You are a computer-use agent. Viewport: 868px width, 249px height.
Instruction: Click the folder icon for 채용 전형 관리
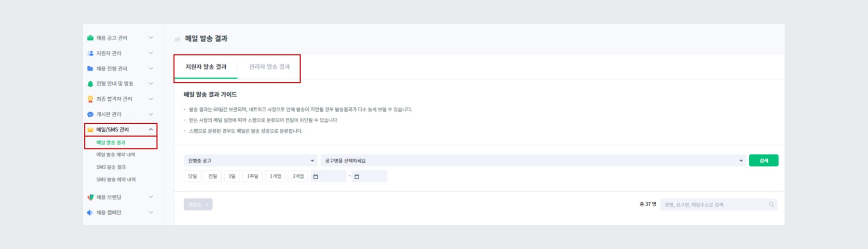click(90, 68)
